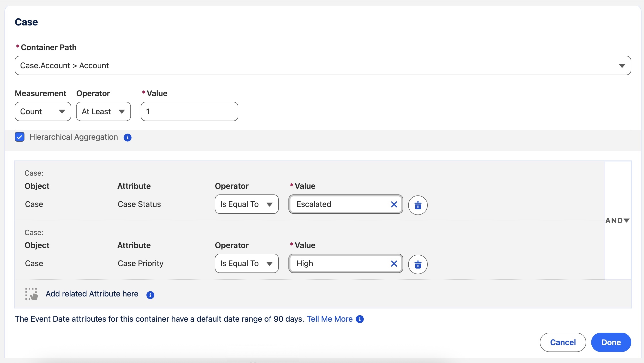Disable Hierarchical Aggregation
The image size is (644, 363).
(x=20, y=137)
